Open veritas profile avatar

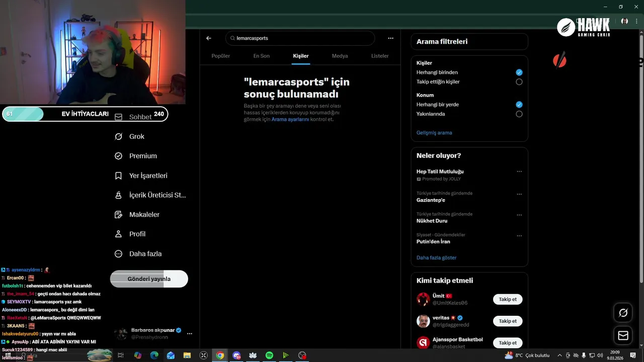pyautogui.click(x=423, y=321)
